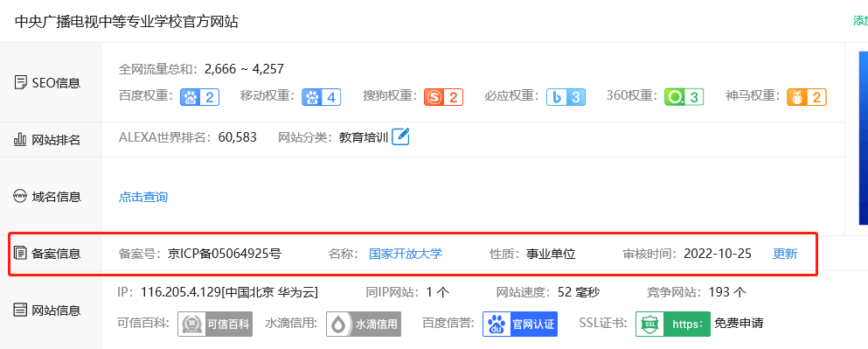
Task: Click the 点击查询 link for domain info
Action: pos(143,197)
